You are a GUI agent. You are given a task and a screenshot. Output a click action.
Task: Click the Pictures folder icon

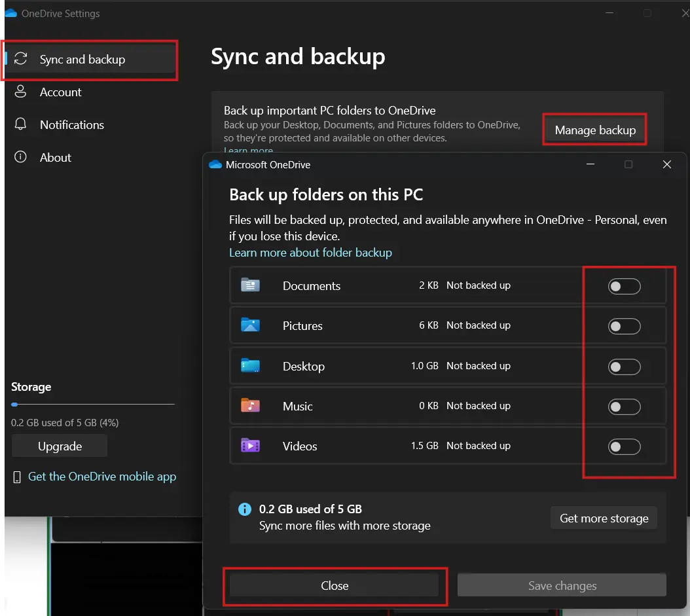click(x=250, y=325)
